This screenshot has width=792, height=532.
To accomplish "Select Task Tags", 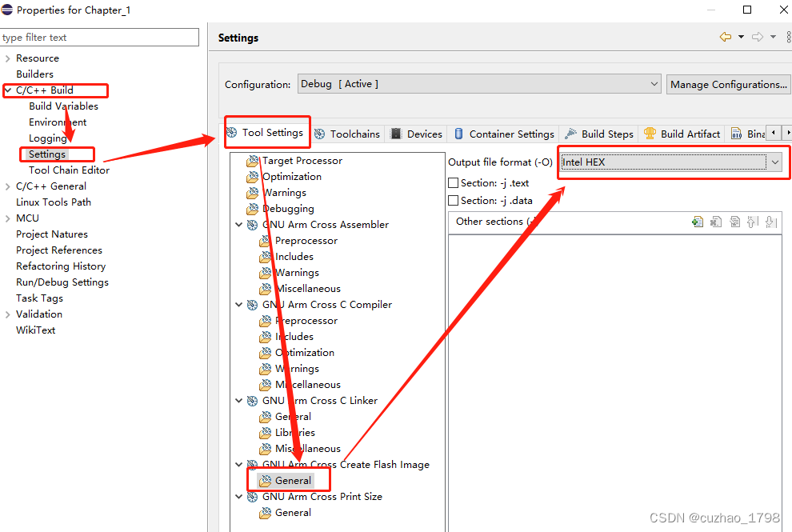I will (x=39, y=298).
